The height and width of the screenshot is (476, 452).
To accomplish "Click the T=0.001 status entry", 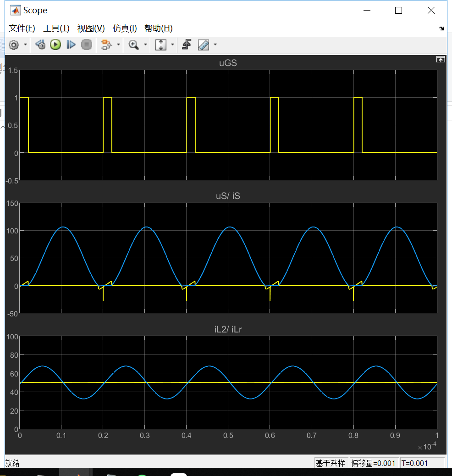I will point(414,463).
